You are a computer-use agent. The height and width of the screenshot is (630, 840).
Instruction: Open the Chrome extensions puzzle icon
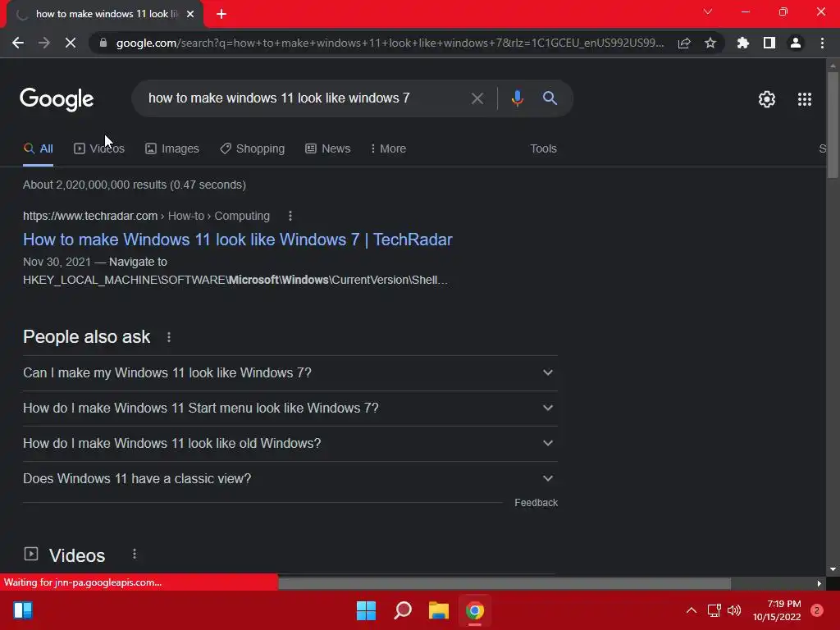click(743, 43)
